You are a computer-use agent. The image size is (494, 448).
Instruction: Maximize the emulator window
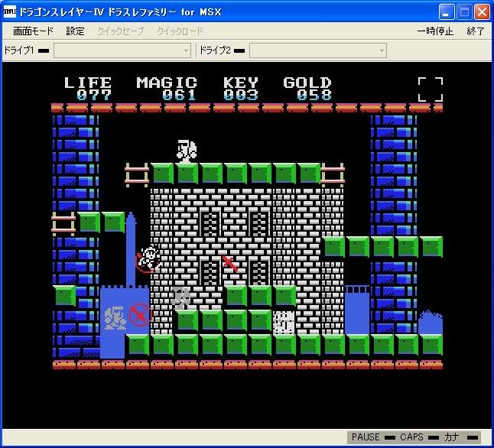[x=464, y=12]
